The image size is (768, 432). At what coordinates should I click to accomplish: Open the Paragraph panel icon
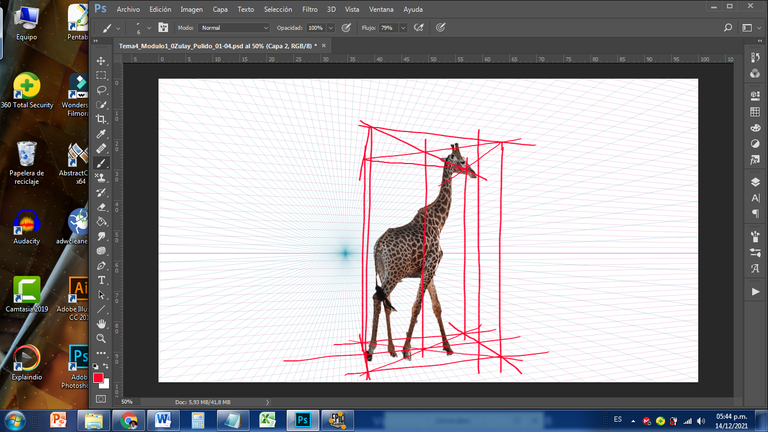pos(755,214)
